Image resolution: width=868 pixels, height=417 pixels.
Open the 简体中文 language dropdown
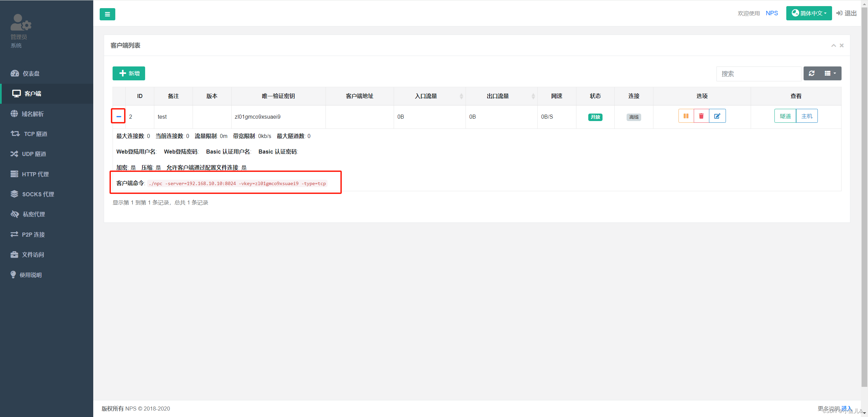(x=809, y=13)
